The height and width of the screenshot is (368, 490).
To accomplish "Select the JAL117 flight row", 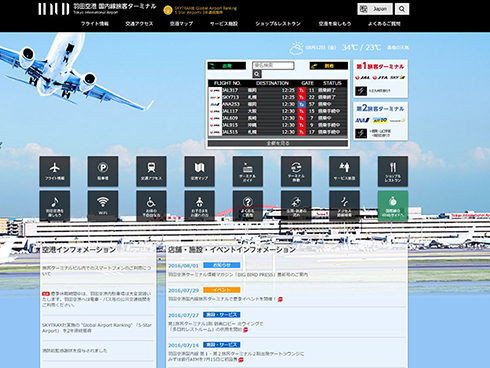I will (x=278, y=111).
